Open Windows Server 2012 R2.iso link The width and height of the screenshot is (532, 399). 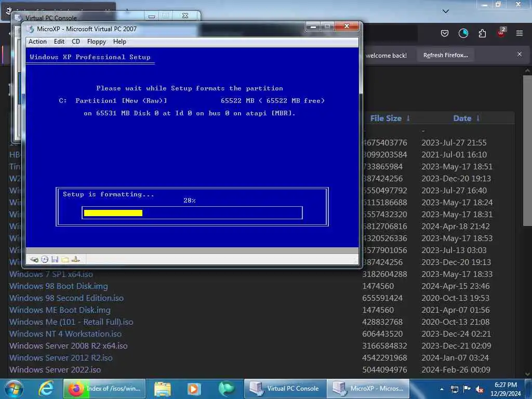pos(61,357)
